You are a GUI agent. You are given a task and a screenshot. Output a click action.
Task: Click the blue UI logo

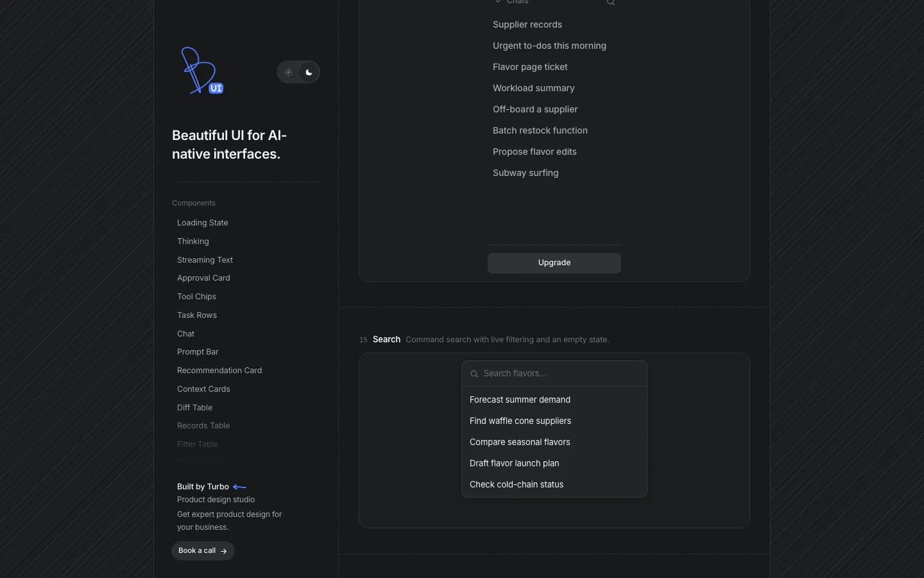click(201, 71)
